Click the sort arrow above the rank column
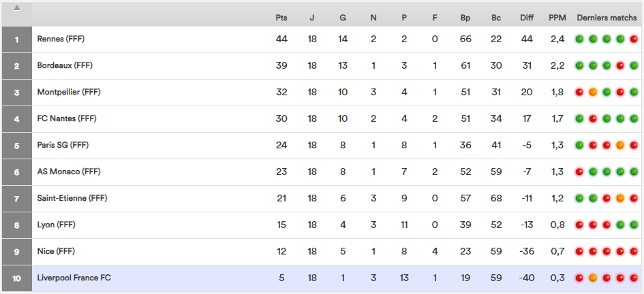 pos(17,8)
